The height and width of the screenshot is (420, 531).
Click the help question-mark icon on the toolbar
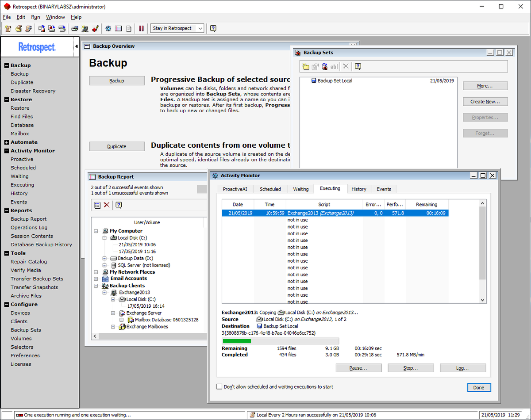(x=213, y=28)
